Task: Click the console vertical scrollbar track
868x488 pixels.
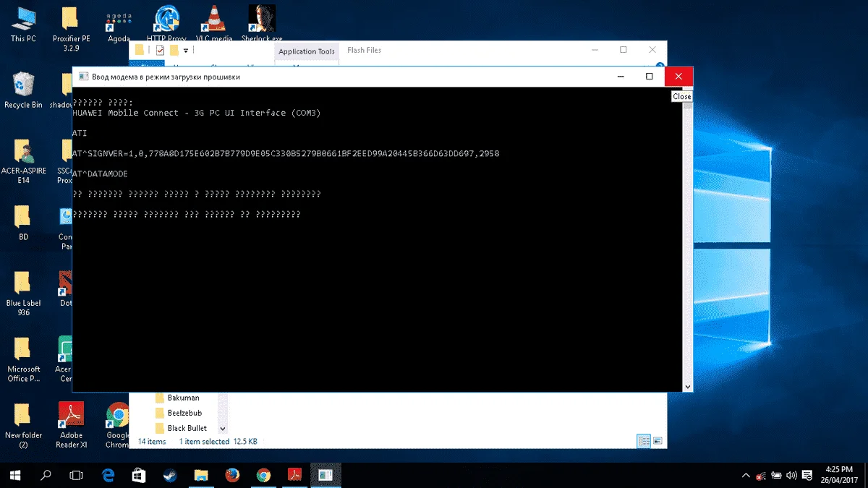Action: click(x=687, y=246)
